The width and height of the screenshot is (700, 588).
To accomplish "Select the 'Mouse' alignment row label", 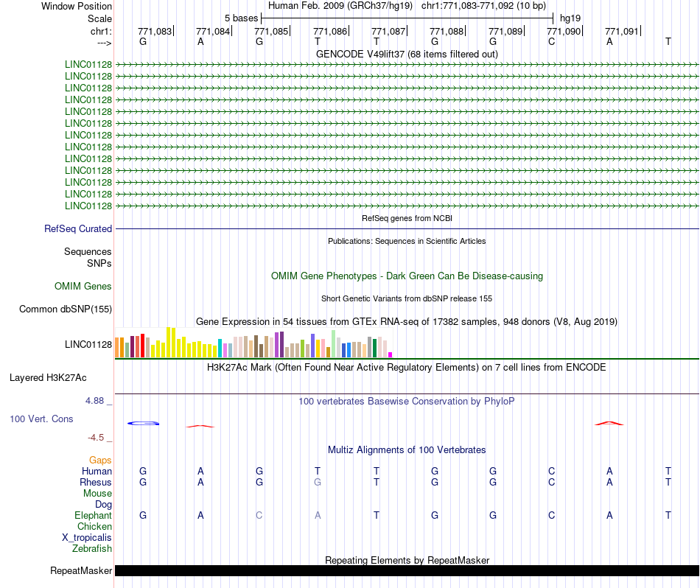I will (97, 494).
